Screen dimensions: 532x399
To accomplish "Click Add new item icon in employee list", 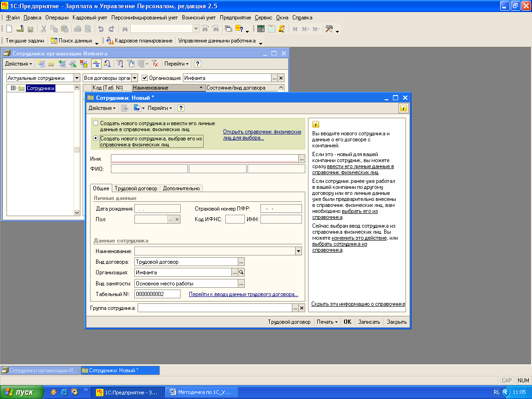I will 42,63.
